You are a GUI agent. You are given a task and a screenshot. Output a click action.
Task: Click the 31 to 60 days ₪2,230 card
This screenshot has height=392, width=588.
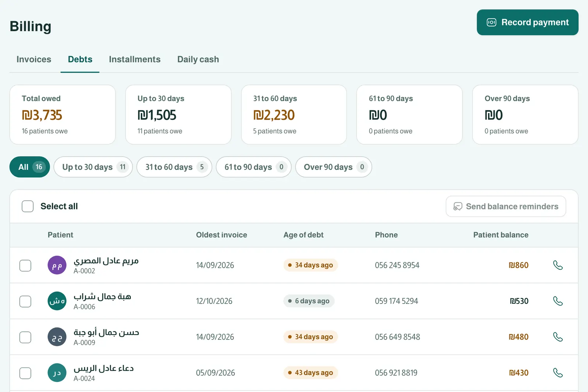pyautogui.click(x=294, y=115)
